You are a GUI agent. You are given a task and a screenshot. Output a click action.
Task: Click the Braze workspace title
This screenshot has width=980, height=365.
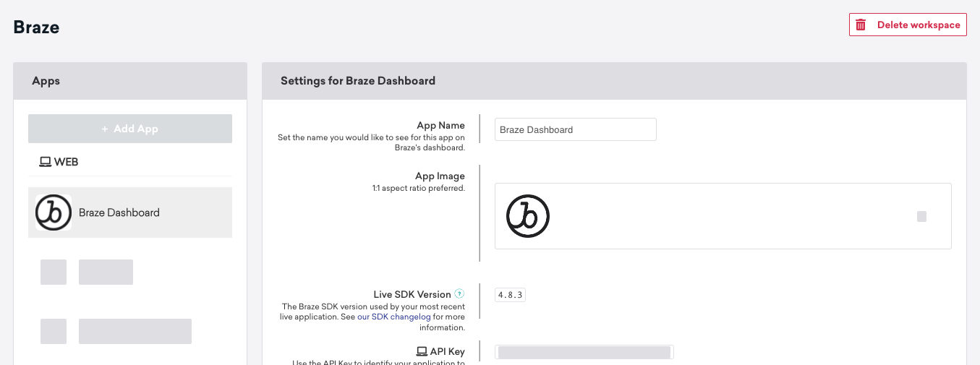36,27
